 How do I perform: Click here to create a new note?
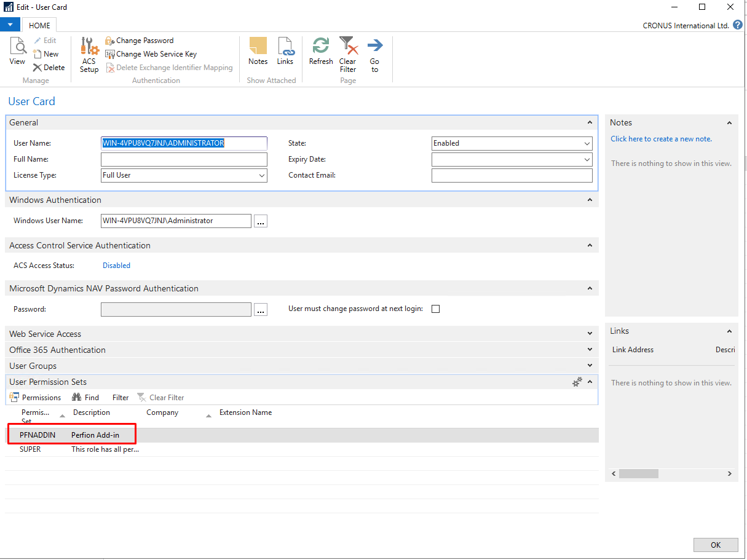[x=661, y=139]
